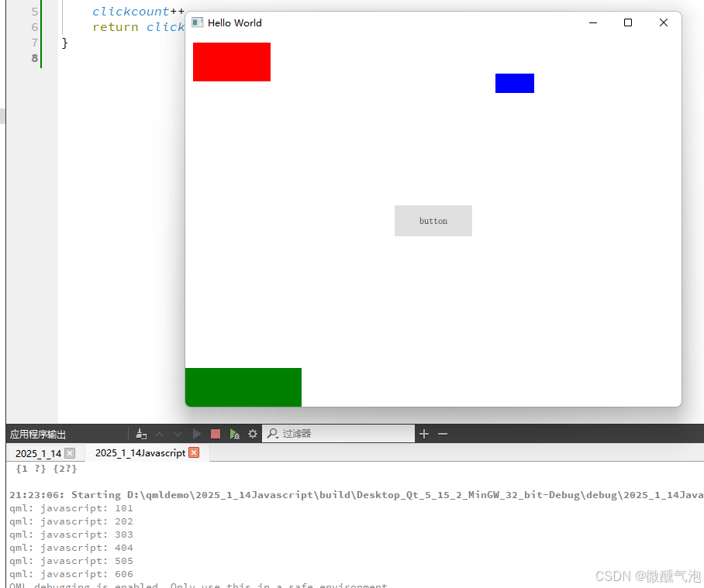
Task: Click the red rectangle in Hello World window
Action: tap(231, 61)
